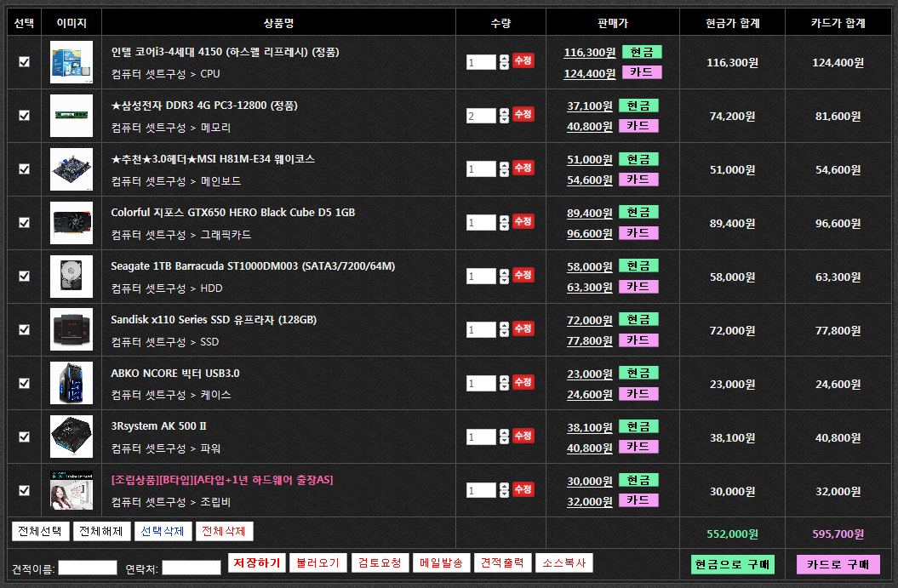898x588 pixels.
Task: Open the MSI H81M-E34 motherboard thumbnail
Action: tap(71, 169)
